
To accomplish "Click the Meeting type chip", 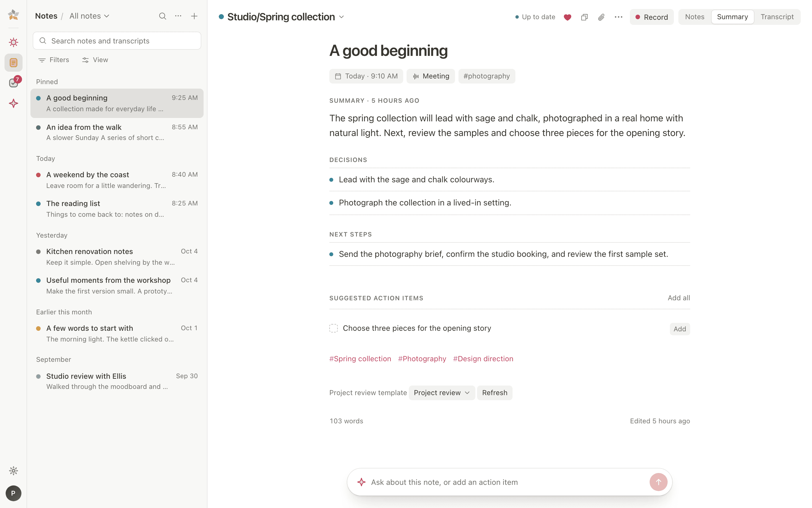I will click(x=431, y=76).
